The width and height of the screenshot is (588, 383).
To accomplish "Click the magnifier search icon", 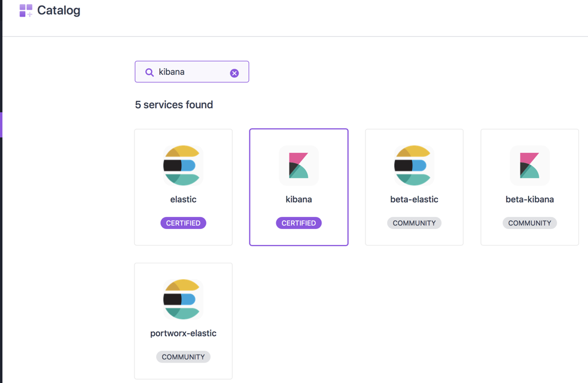I will [149, 72].
